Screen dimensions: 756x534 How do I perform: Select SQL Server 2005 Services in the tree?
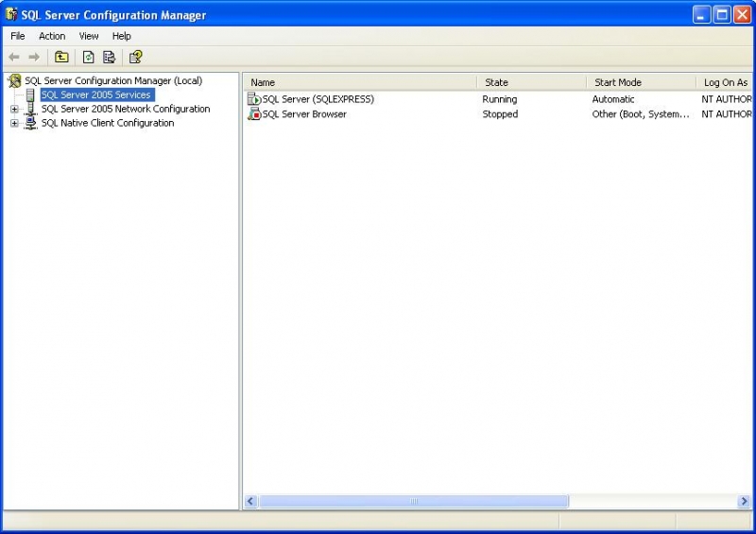coord(95,95)
